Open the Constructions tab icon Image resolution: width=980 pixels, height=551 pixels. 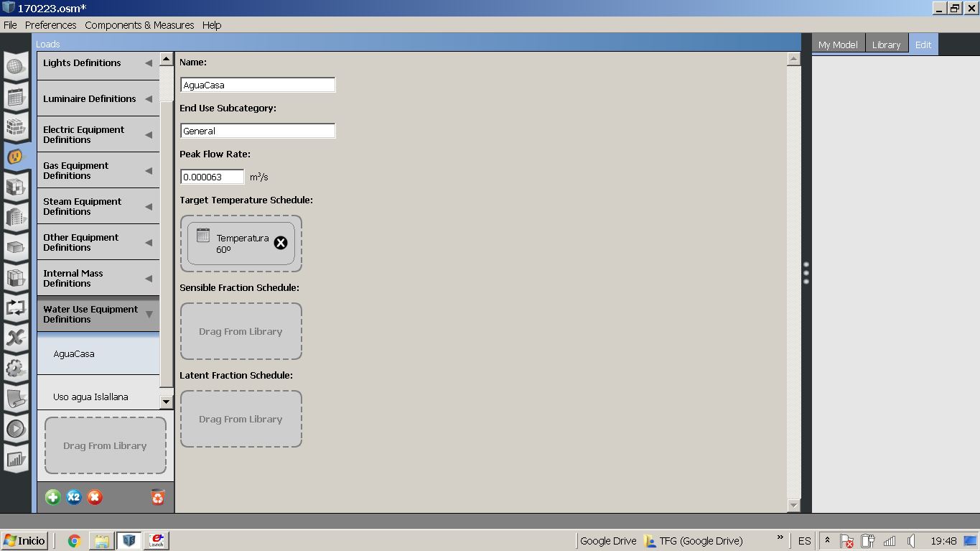16,128
